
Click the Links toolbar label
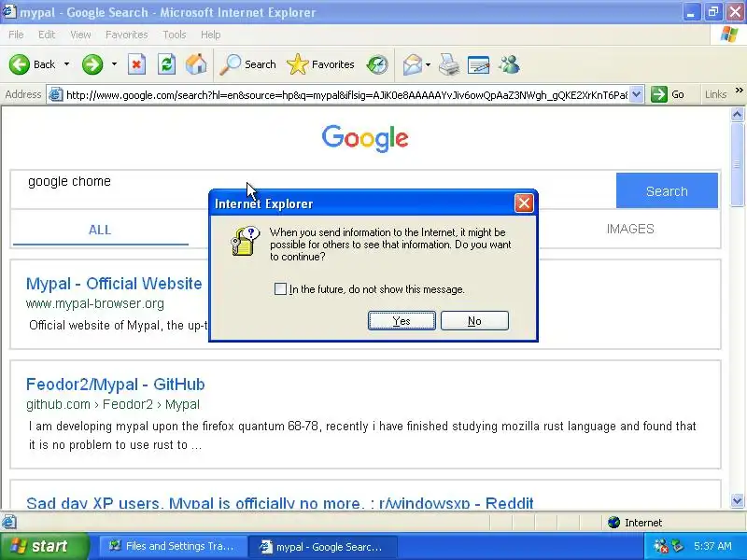715,94
